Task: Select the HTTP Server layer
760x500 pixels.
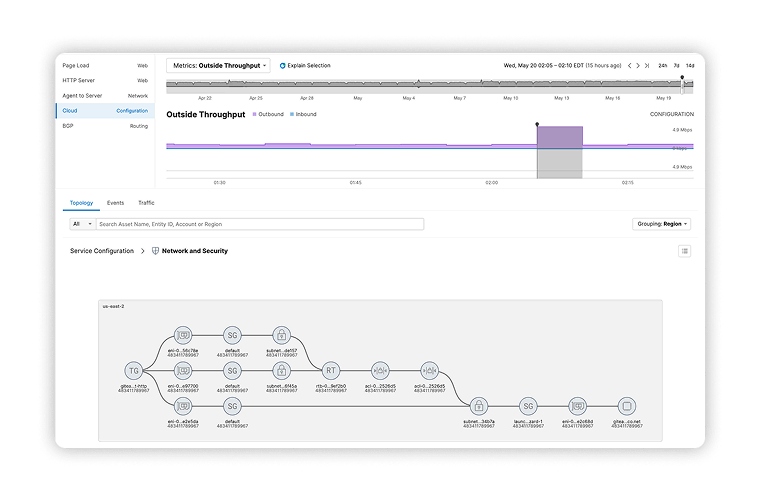Action: coord(105,80)
